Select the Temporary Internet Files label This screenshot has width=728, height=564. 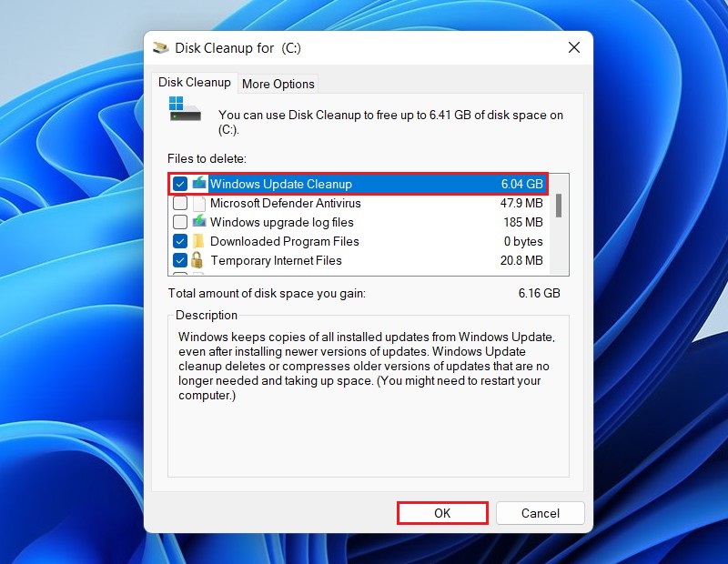click(277, 260)
